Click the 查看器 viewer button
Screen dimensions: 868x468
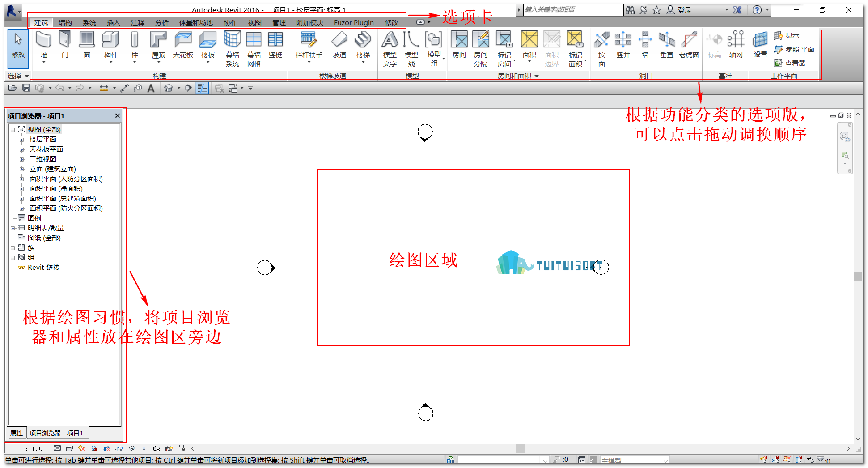pos(790,63)
